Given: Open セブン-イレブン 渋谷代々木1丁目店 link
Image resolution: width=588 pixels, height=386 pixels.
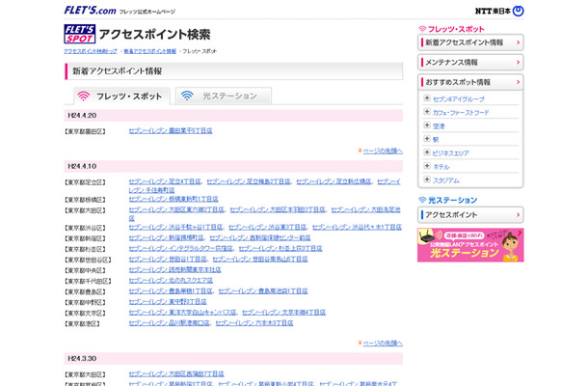Looking at the screenshot, I should coord(357,227).
